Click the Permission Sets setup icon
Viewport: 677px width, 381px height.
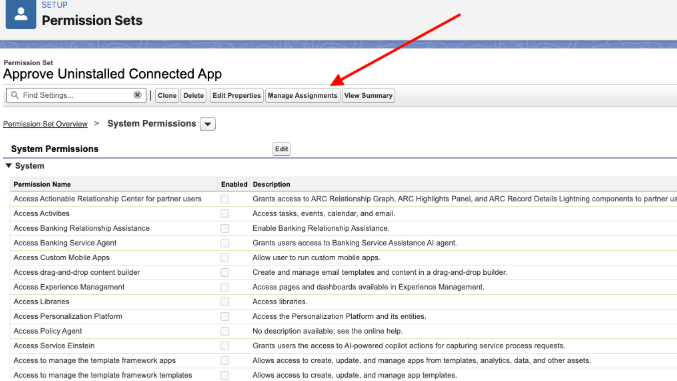[21, 14]
